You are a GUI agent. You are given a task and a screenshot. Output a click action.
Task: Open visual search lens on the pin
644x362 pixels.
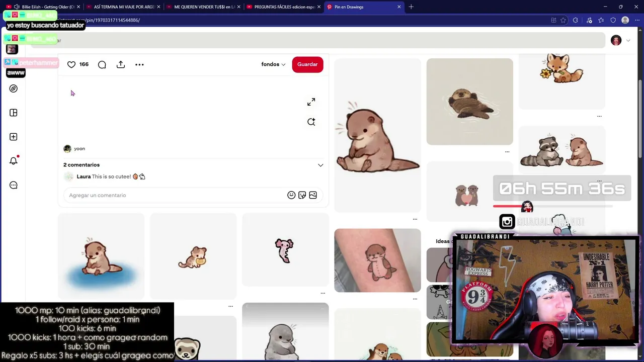click(311, 122)
